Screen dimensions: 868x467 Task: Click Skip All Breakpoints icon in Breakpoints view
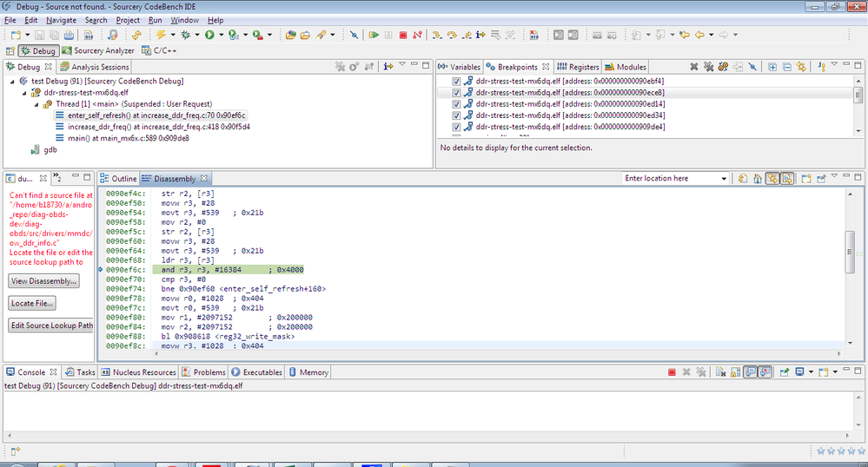pyautogui.click(x=752, y=67)
